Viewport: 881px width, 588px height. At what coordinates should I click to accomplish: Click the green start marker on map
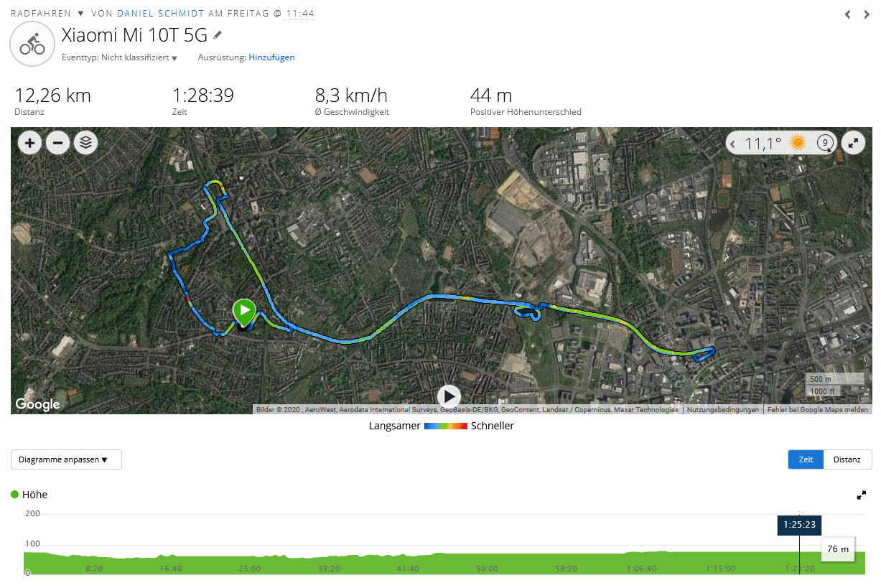point(244,312)
